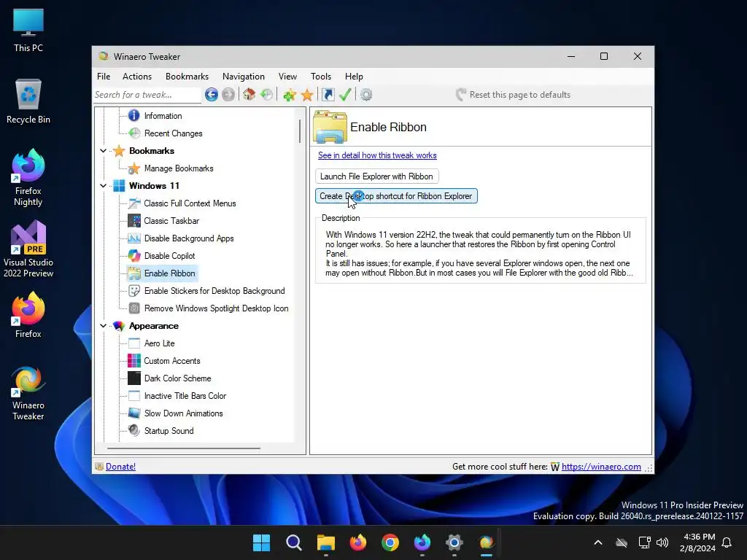This screenshot has height=560, width=747.
Task: Open the View menu
Action: [x=287, y=76]
